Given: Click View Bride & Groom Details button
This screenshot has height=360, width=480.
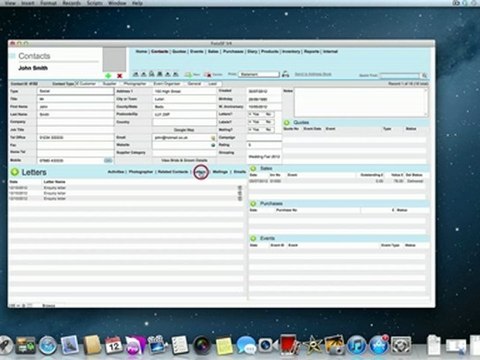Looking at the screenshot, I should pos(184,160).
